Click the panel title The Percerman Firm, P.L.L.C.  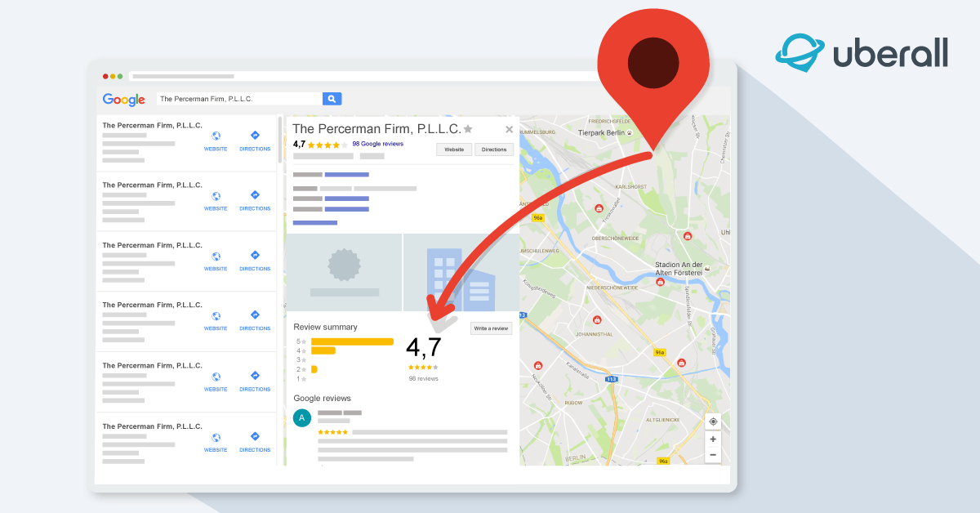click(376, 129)
